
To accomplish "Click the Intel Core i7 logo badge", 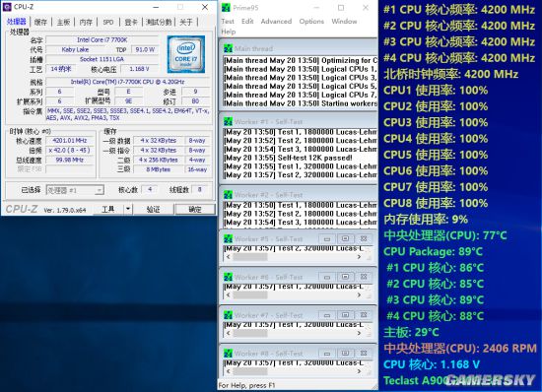I will click(186, 54).
